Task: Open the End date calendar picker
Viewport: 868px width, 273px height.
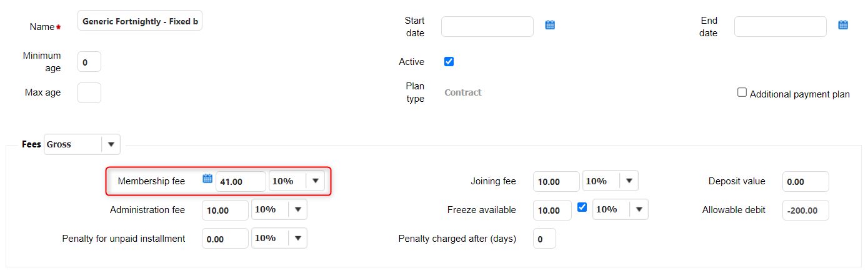Action: pos(843,25)
